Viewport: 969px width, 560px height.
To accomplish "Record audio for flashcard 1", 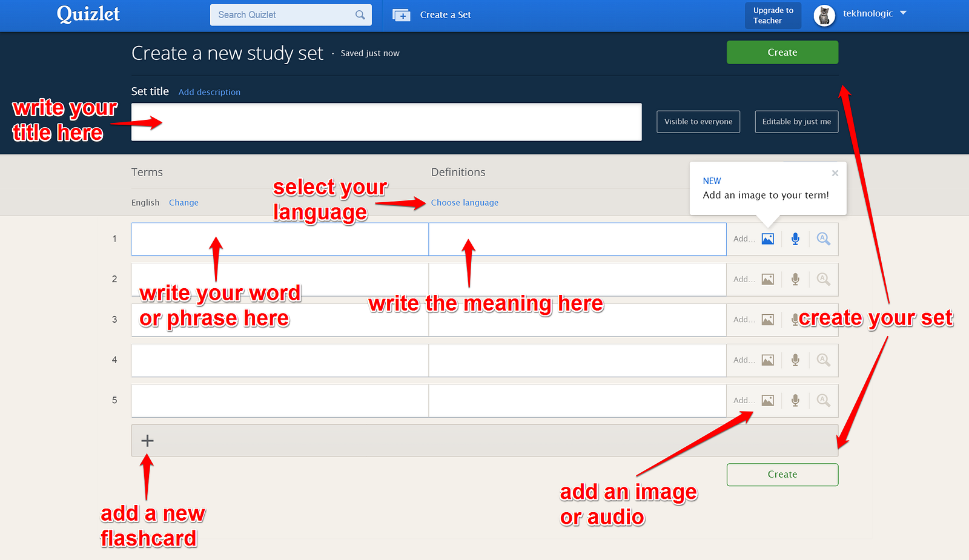I will pyautogui.click(x=795, y=239).
